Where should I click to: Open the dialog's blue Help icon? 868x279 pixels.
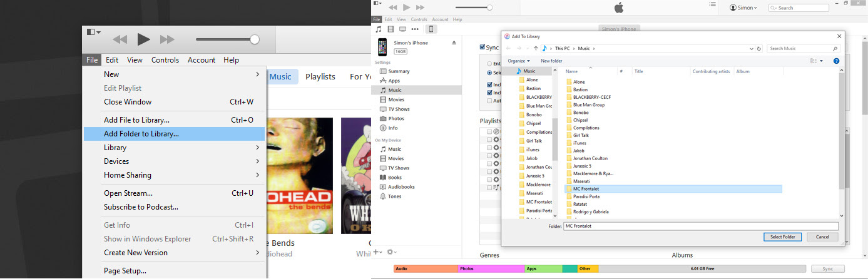836,61
